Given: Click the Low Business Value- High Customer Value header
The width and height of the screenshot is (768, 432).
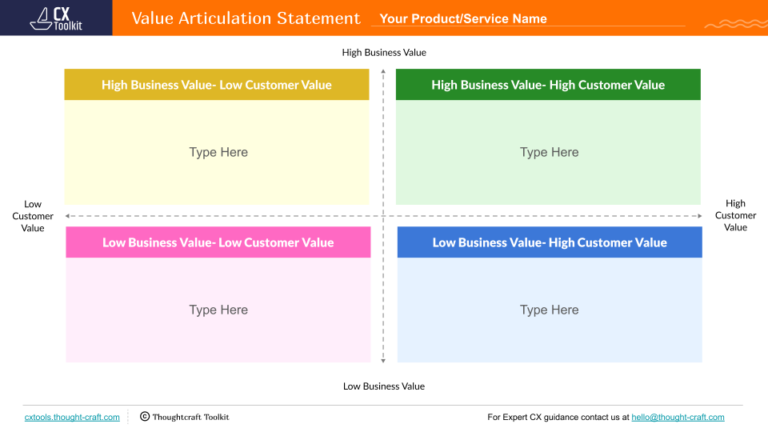Looking at the screenshot, I should [549, 242].
